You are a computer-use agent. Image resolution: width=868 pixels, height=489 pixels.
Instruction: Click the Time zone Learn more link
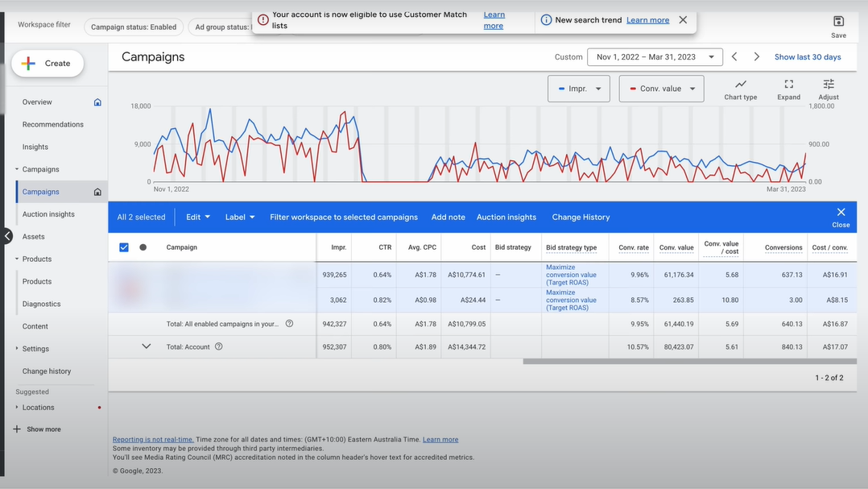click(440, 440)
